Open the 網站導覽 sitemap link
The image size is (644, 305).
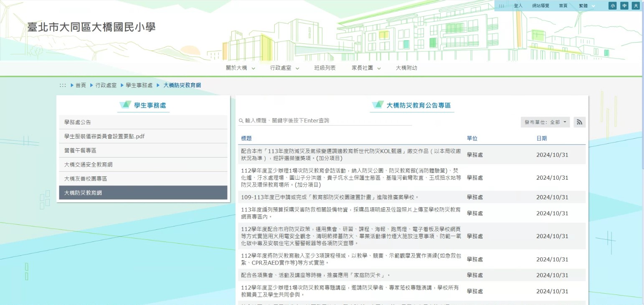pos(540,6)
